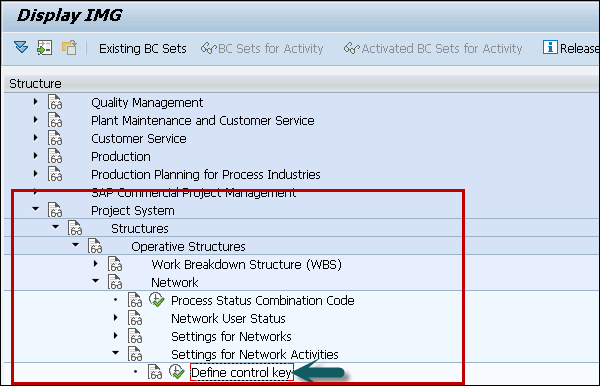
Task: Click Activated BC Sets for Activity button
Action: pyautogui.click(x=433, y=49)
